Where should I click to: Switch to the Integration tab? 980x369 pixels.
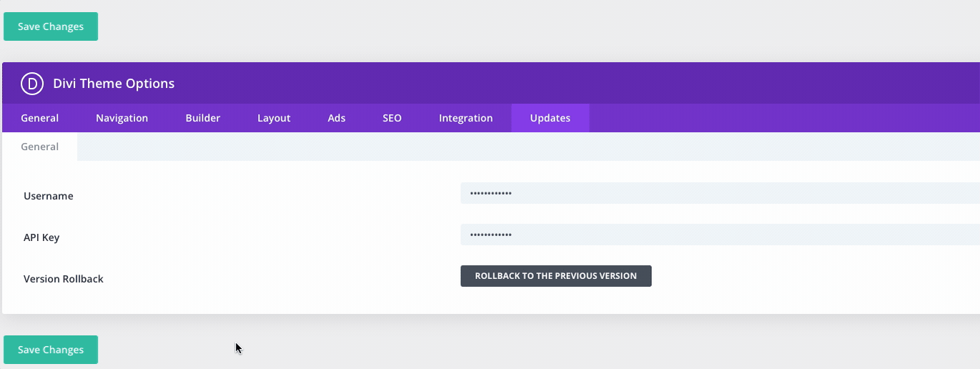click(465, 118)
